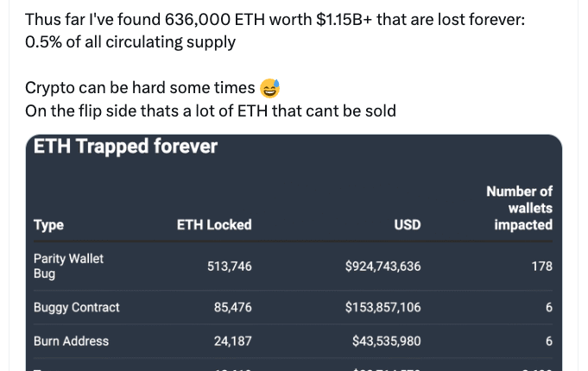Click the Number of wallets impacted header

tap(520, 208)
